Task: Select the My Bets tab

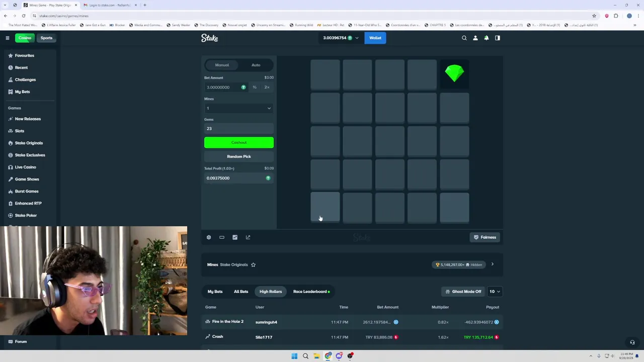Action: tap(215, 292)
